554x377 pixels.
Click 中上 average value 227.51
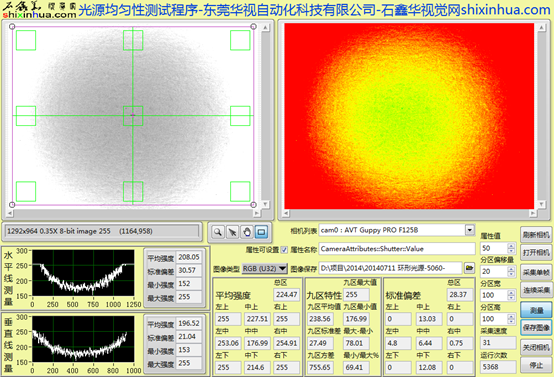tap(257, 319)
